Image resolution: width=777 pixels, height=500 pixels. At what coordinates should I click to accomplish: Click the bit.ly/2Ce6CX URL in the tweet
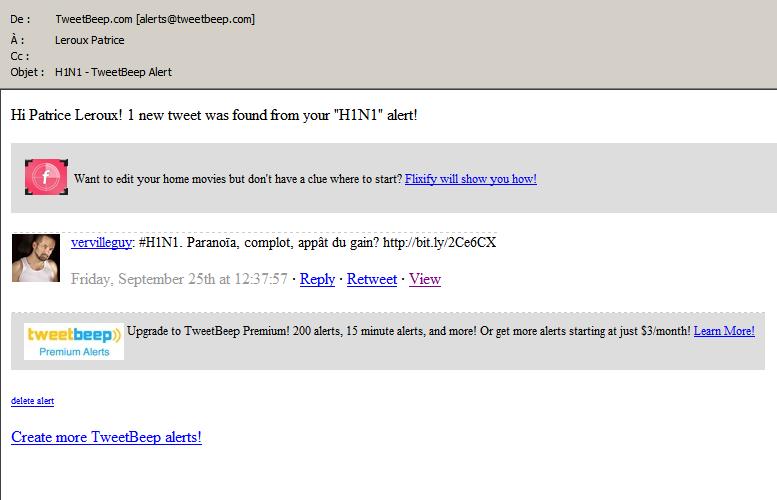(440, 242)
